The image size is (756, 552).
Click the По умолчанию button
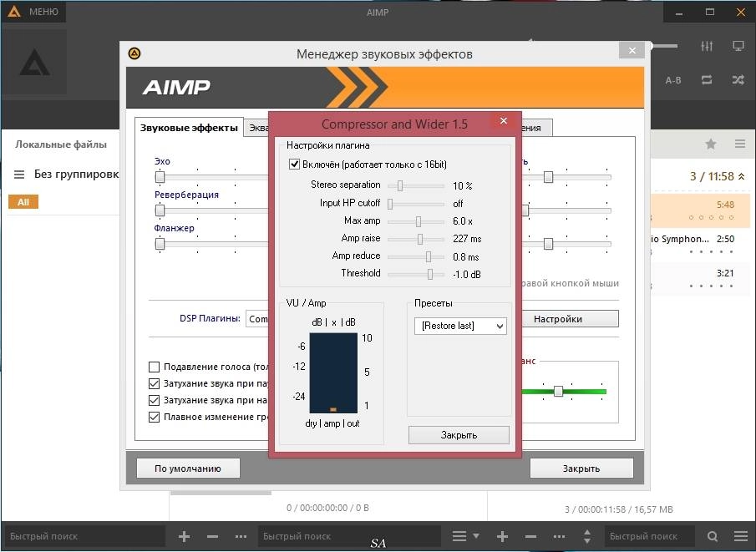coord(188,468)
